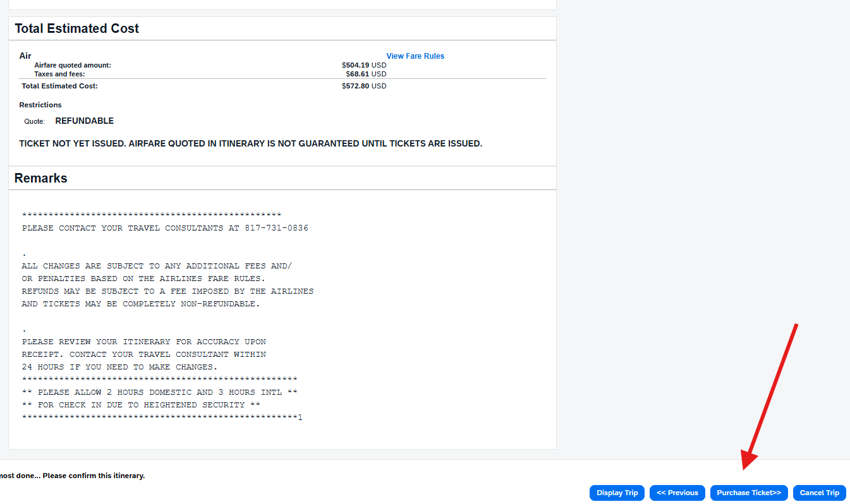
Task: Click the Purchase Ticket>> button
Action: [749, 493]
